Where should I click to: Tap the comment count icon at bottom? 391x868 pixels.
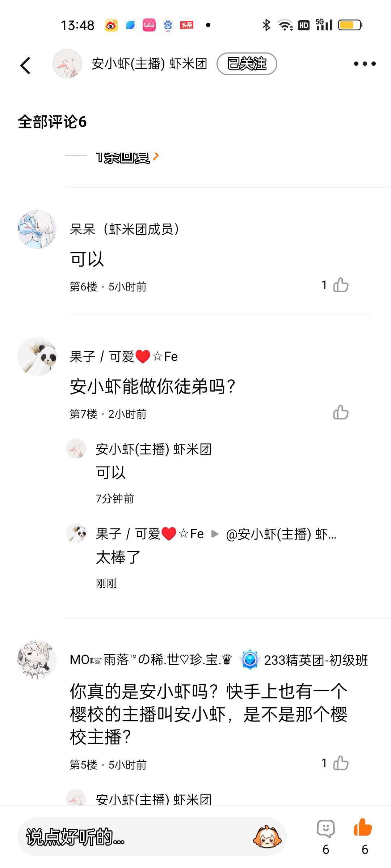click(325, 829)
